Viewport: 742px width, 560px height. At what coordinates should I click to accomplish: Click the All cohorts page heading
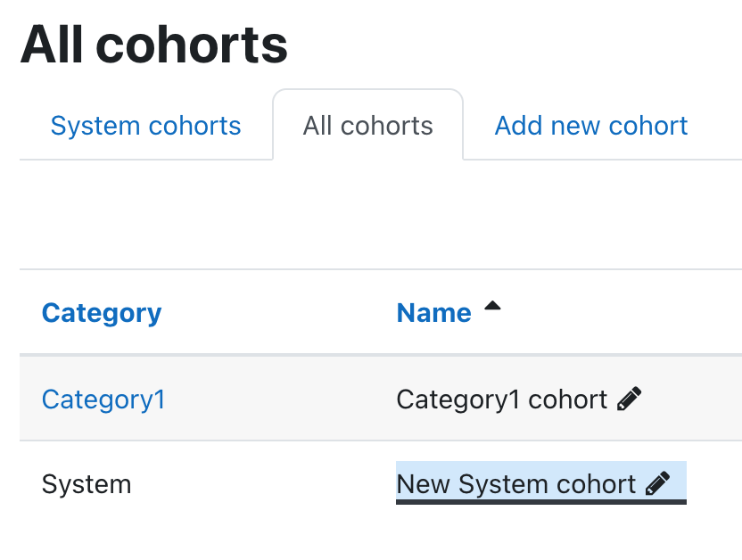(153, 45)
